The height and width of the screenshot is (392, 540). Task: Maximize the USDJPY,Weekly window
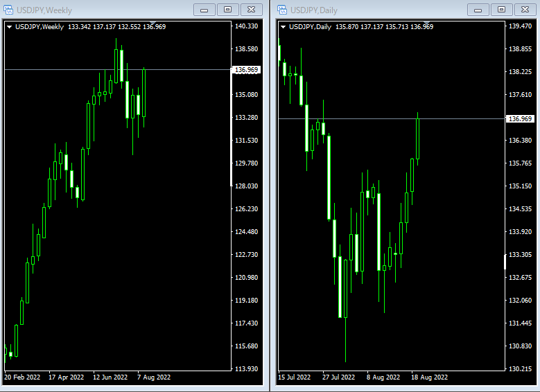tap(227, 10)
